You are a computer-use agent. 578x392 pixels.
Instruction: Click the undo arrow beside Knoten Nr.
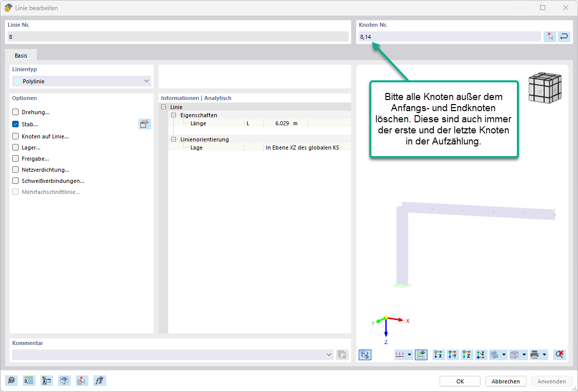coord(564,36)
